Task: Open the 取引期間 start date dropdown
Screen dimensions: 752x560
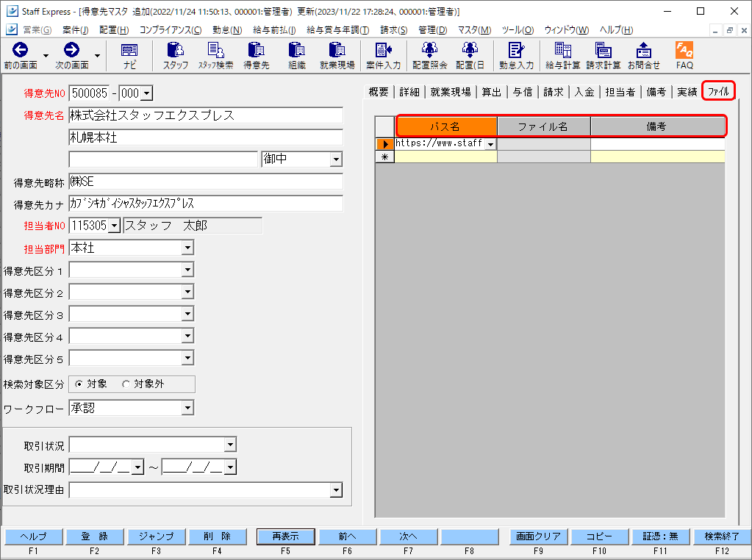Action: coord(137,467)
